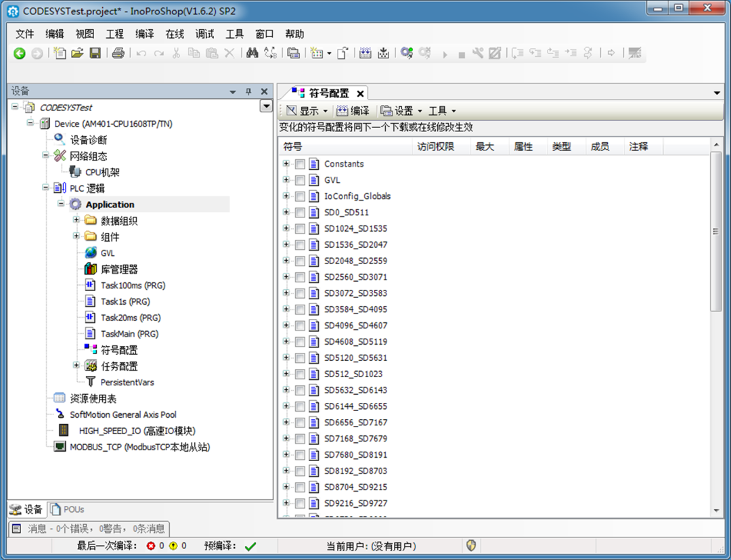Expand the 组件 folder
Screen dimensions: 731x560
[x=76, y=236]
